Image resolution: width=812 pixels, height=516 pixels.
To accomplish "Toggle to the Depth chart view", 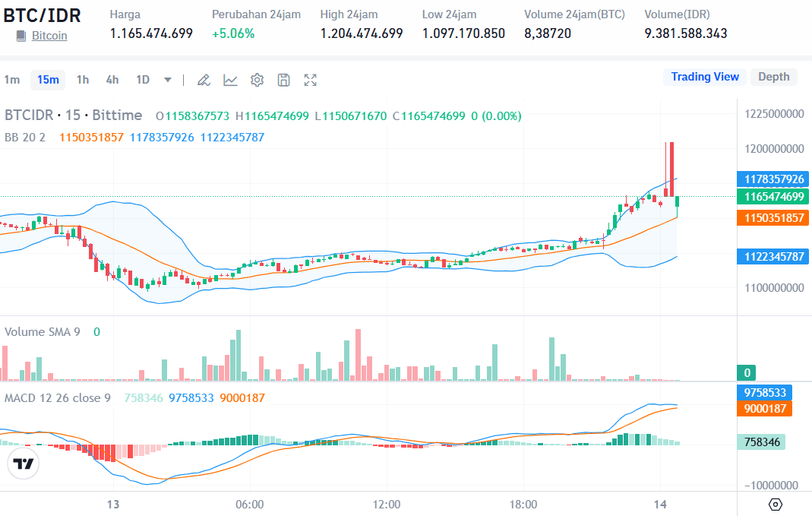I will coord(773,77).
